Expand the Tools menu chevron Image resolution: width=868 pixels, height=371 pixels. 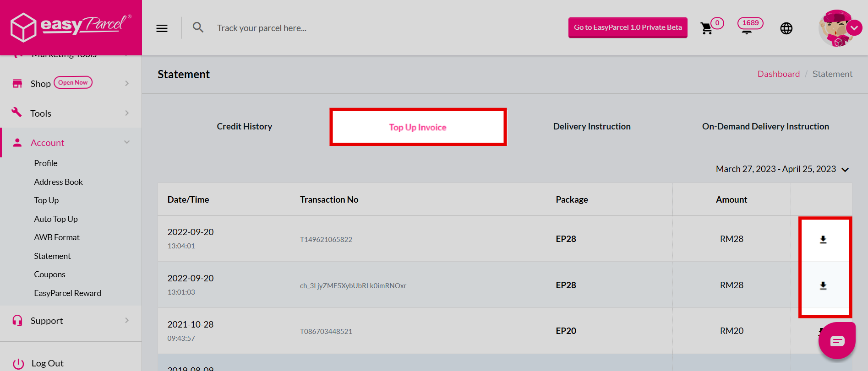click(127, 113)
